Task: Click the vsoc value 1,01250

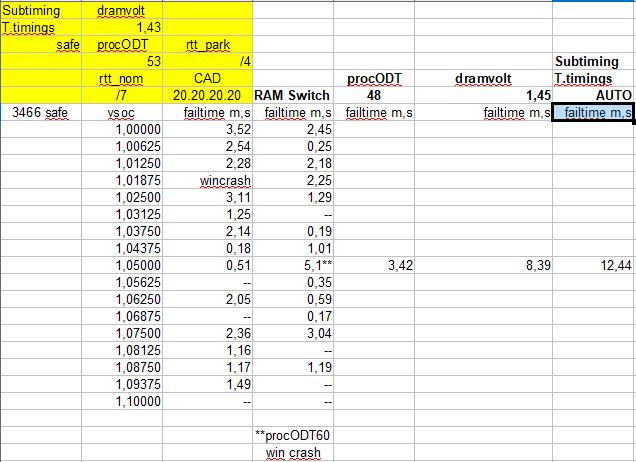Action: [x=122, y=163]
